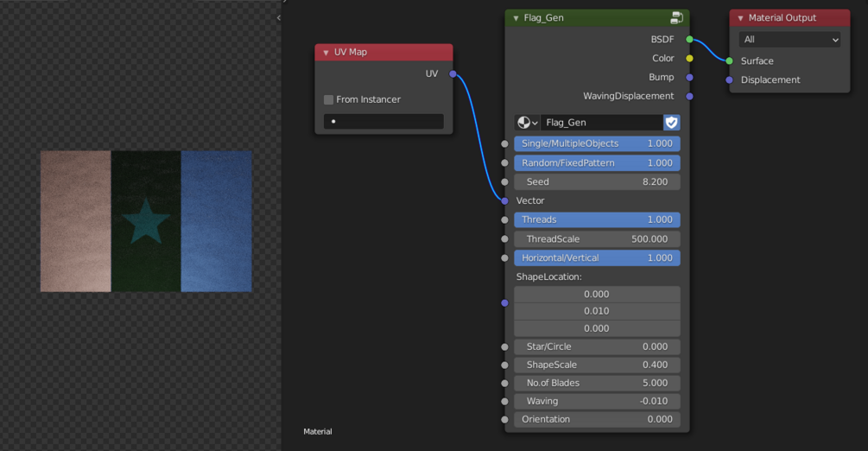The width and height of the screenshot is (868, 451).
Task: Click the Seed value field
Action: 597,181
